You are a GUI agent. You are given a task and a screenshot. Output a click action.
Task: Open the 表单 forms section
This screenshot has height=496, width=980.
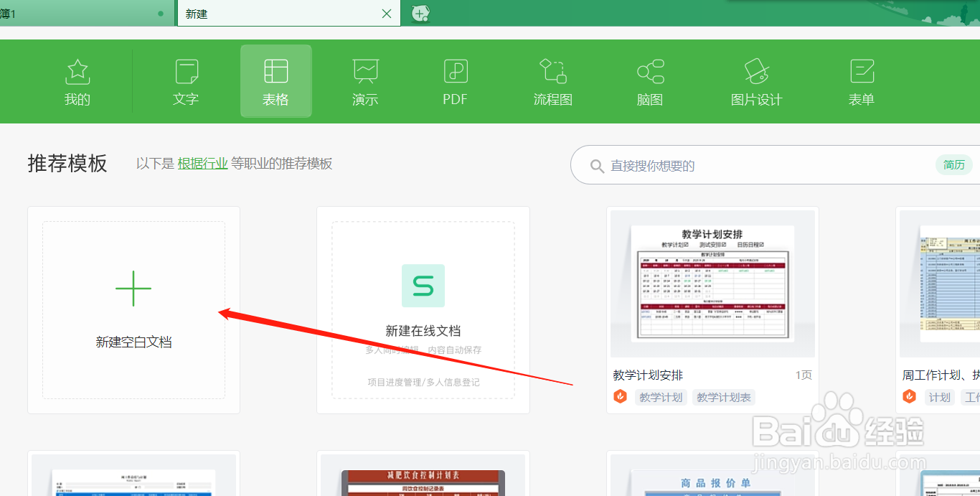click(x=861, y=81)
